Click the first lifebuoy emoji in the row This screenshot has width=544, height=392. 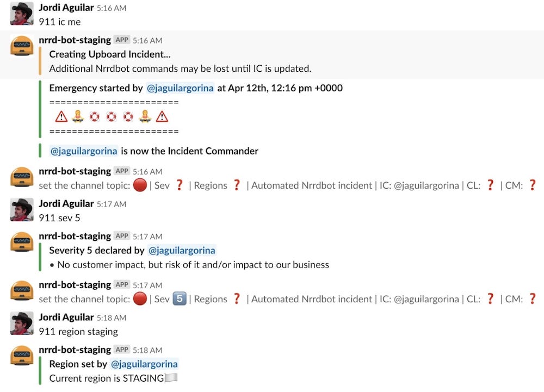coord(95,117)
